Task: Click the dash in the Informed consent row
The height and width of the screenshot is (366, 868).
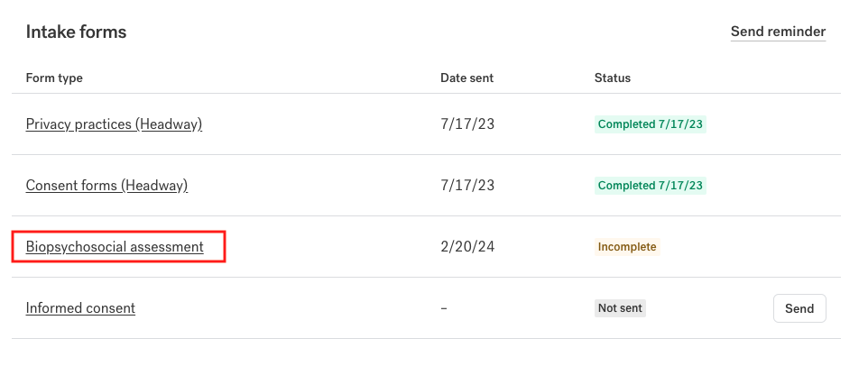Action: coord(444,308)
